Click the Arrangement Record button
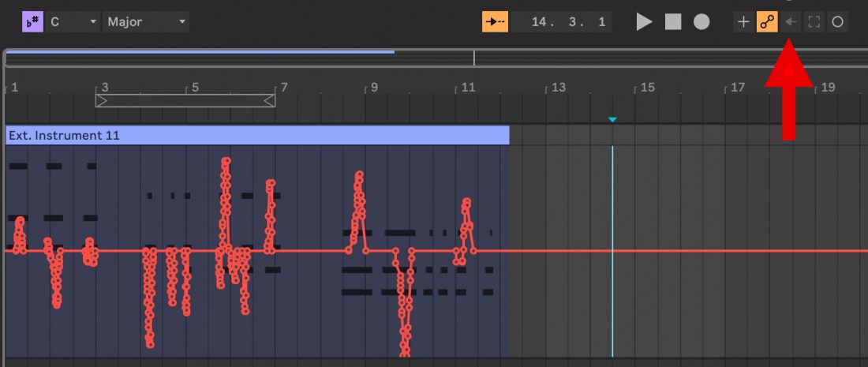Viewport: 868px width, 367px height. point(702,21)
